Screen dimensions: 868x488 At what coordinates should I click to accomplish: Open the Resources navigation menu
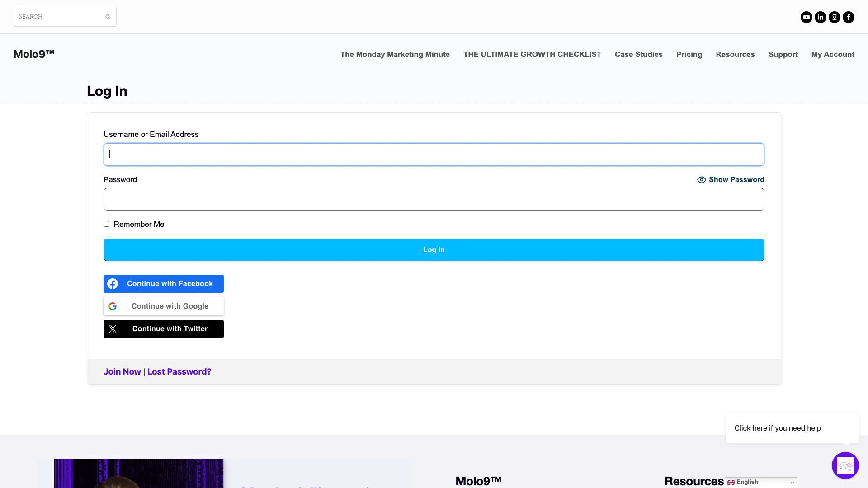tap(735, 54)
